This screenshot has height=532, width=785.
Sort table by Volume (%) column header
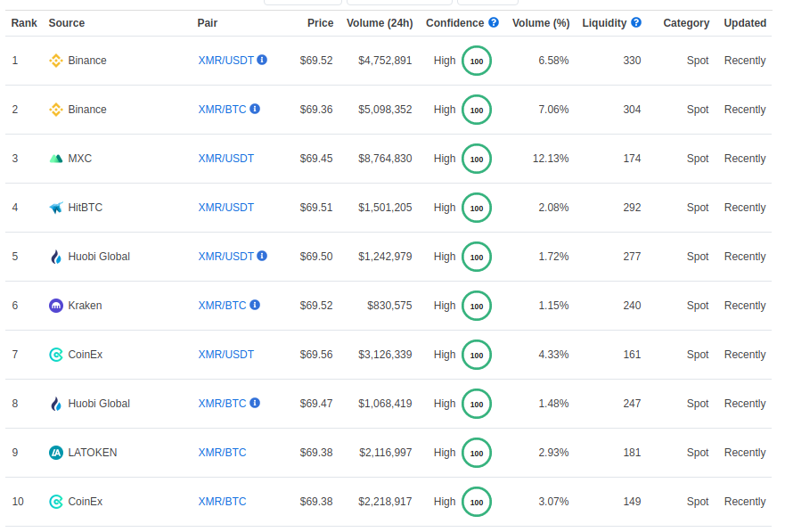(541, 23)
